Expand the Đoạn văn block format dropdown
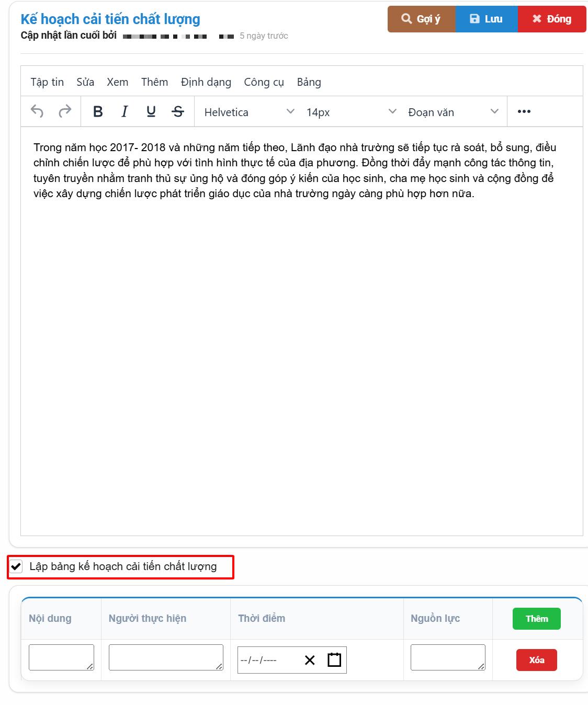This screenshot has width=588, height=705. coord(453,112)
